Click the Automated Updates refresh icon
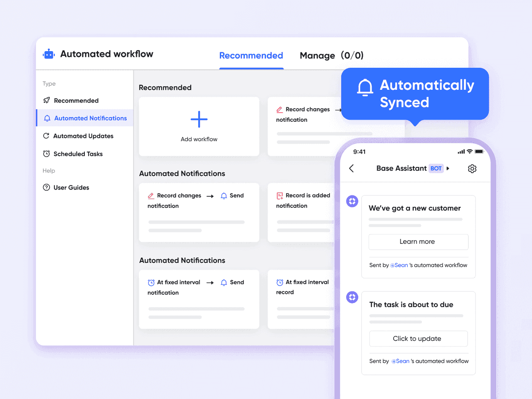The image size is (532, 399). [46, 136]
